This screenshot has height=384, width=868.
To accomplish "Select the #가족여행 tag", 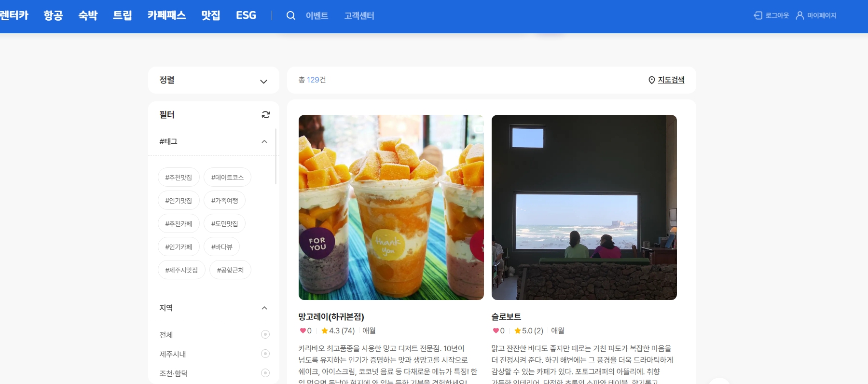I will [224, 200].
